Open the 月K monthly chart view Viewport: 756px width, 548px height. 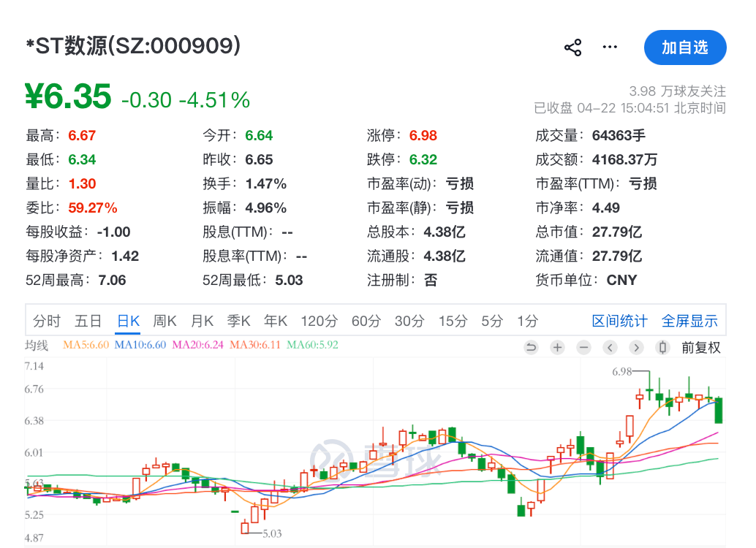pyautogui.click(x=203, y=321)
